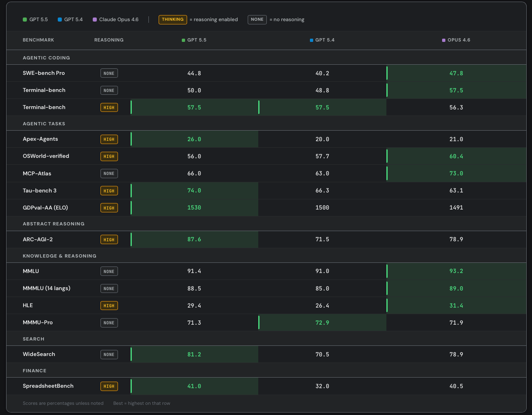Click the GPT 5.5 column header
This screenshot has height=415, width=532.
(x=194, y=40)
